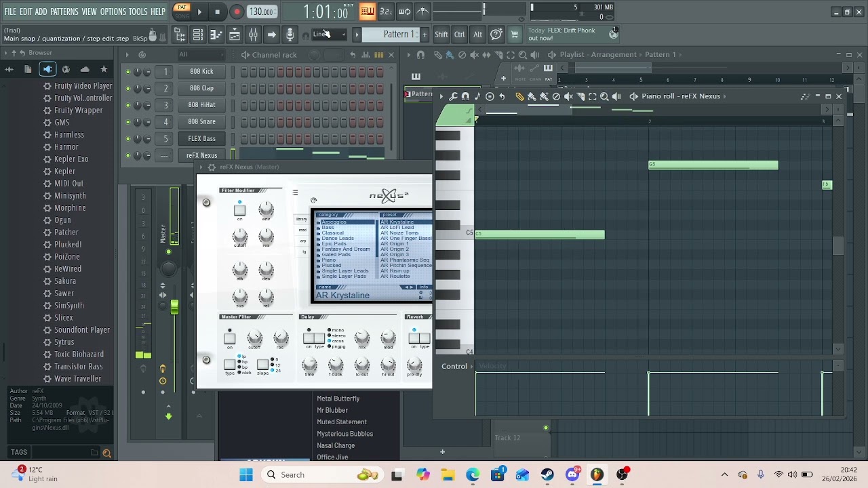
Task: Open the Channel rack view from toolbar
Action: coord(198,35)
